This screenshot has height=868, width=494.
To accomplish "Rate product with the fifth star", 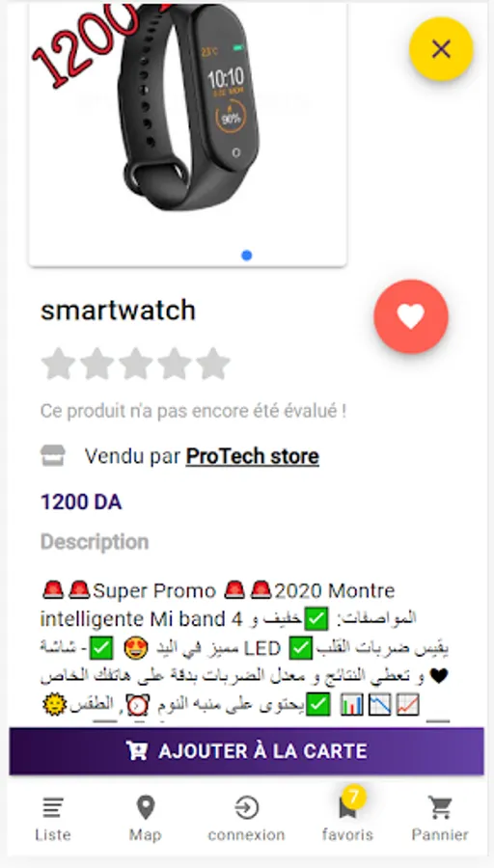I will point(213,364).
